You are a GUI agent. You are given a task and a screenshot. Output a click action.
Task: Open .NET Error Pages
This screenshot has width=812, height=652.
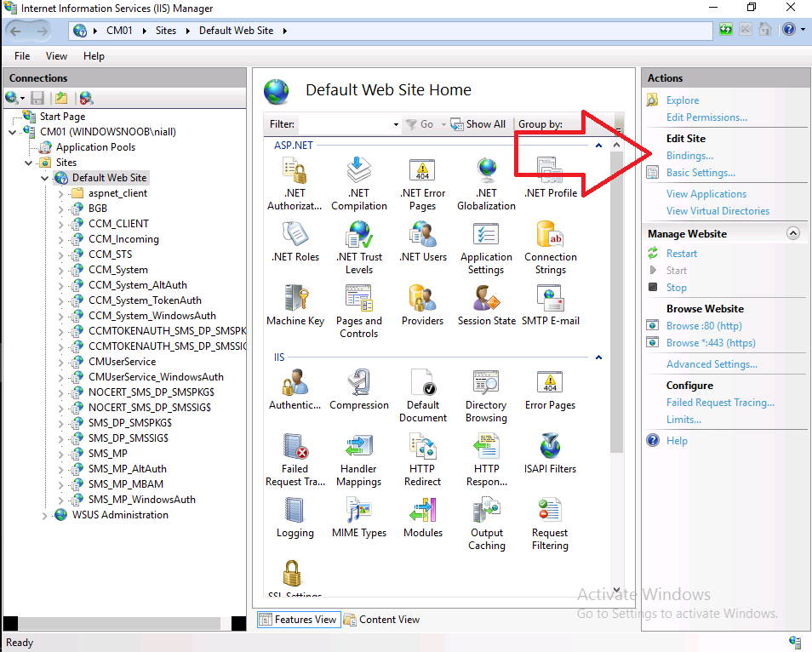point(422,184)
